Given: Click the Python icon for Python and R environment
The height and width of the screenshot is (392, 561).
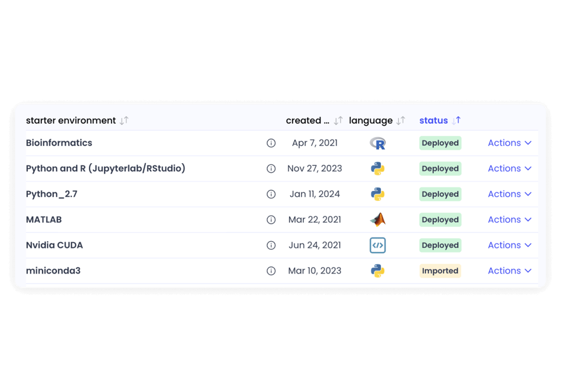Looking at the screenshot, I should pyautogui.click(x=378, y=168).
